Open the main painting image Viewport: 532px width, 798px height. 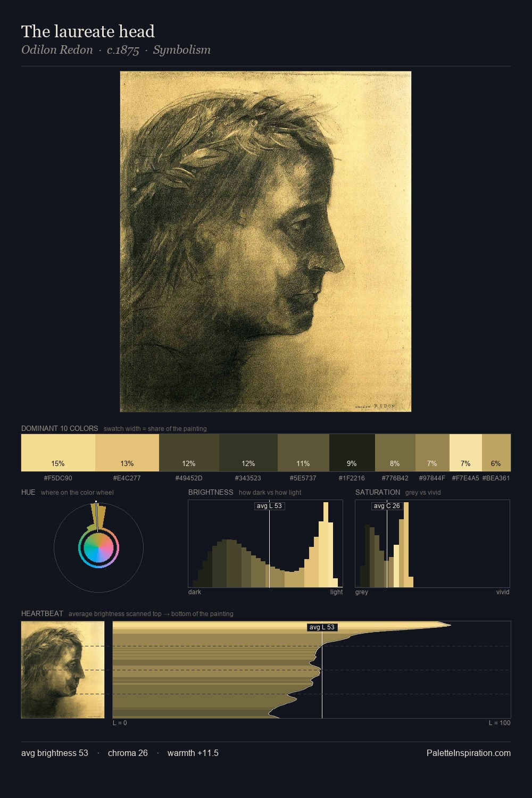click(x=265, y=242)
